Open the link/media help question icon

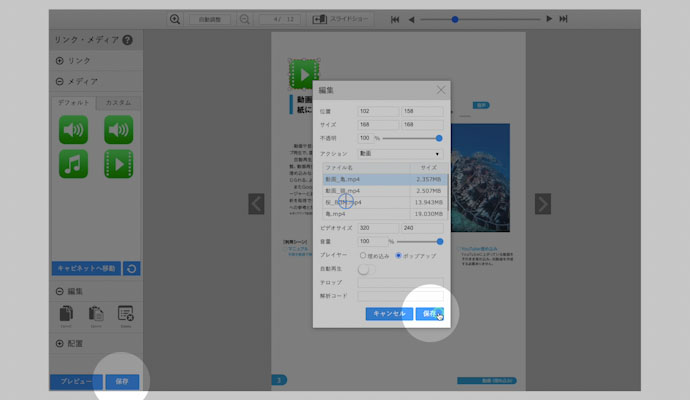tap(127, 39)
